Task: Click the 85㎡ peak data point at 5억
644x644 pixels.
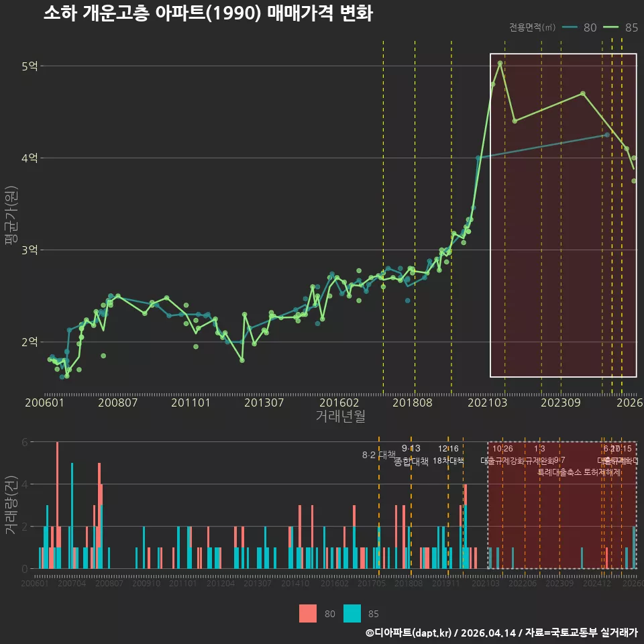Action: (x=500, y=63)
